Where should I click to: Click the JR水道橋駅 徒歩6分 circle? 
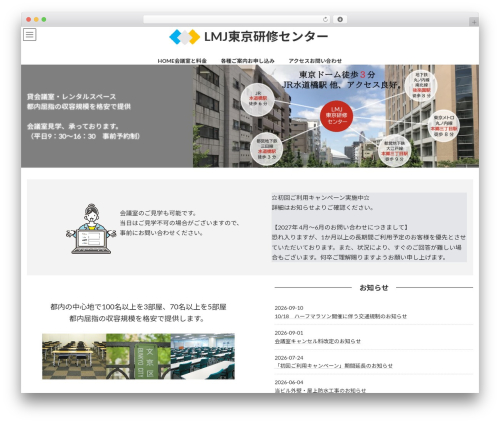258,99
